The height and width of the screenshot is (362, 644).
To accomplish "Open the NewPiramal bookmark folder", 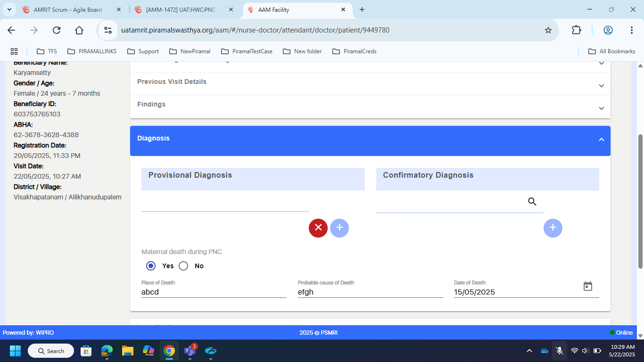I will (190, 51).
